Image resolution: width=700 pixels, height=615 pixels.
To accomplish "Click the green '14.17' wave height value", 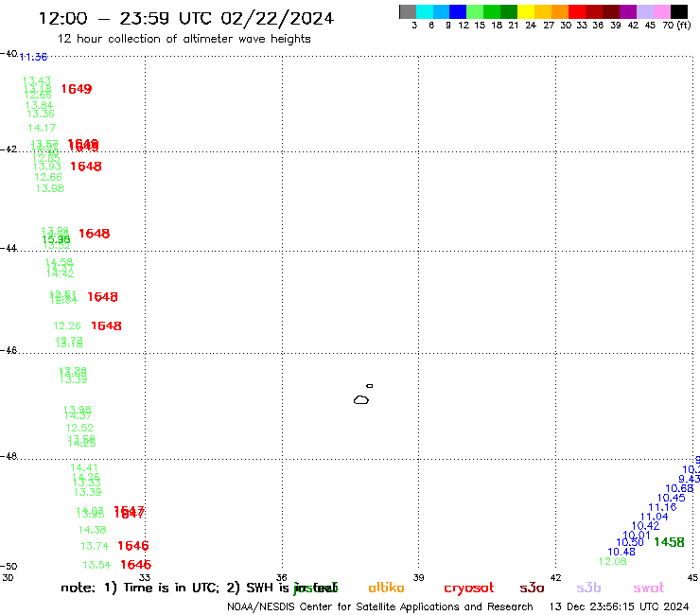I will [x=42, y=128].
